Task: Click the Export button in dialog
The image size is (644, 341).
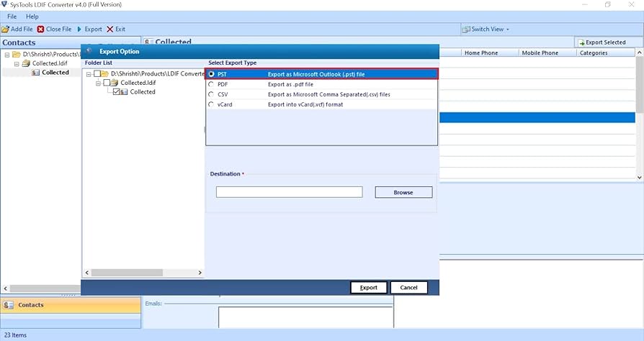Action: 369,288
